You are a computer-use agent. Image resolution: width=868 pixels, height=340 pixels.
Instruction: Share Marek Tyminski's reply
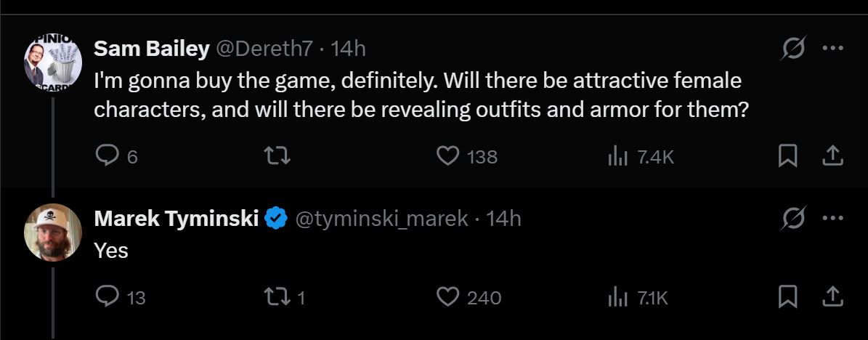click(832, 296)
